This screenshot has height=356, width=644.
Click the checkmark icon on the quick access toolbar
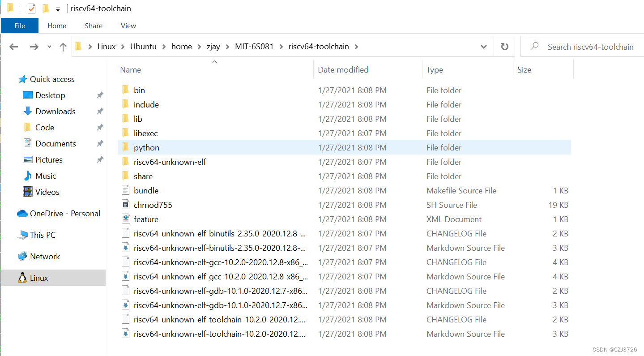click(x=31, y=8)
